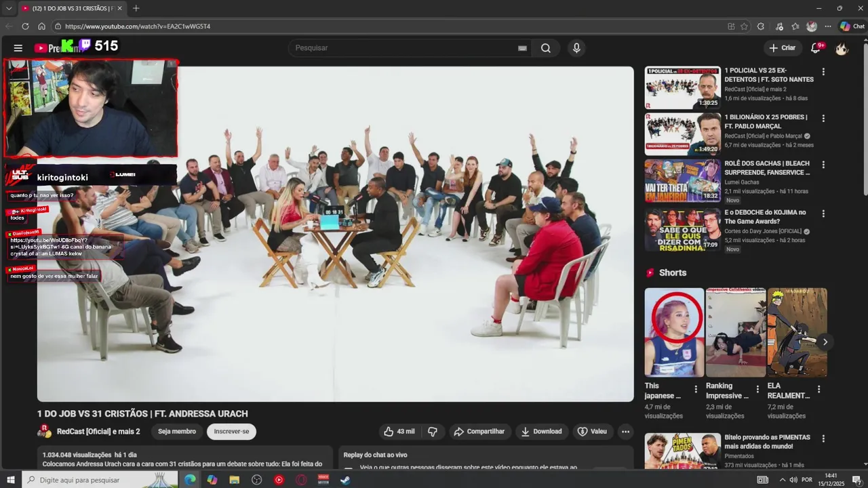Open a new browser tab with plus
868x488 pixels.
[136, 8]
